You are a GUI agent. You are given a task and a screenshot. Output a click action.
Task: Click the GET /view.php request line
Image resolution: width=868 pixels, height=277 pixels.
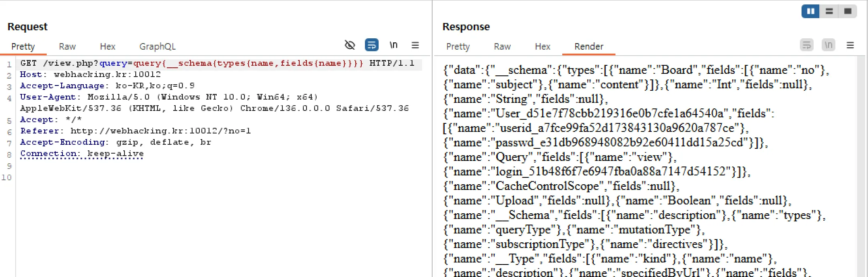tap(218, 63)
